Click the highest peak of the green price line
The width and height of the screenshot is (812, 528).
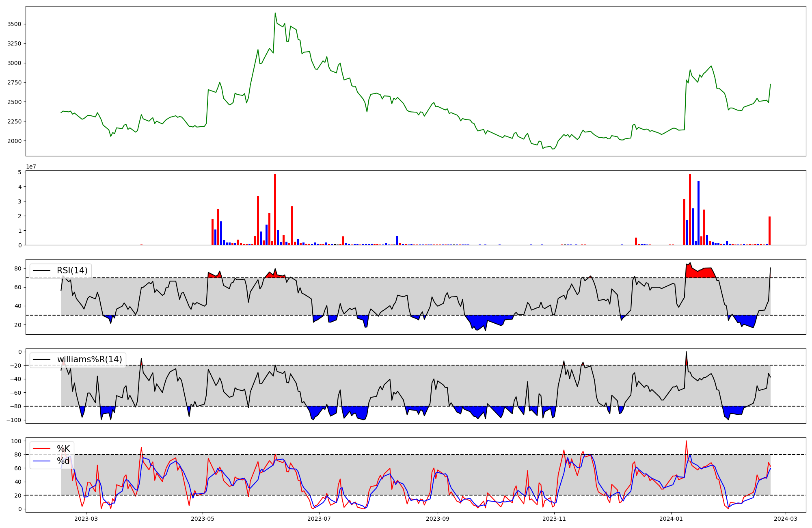(x=275, y=13)
